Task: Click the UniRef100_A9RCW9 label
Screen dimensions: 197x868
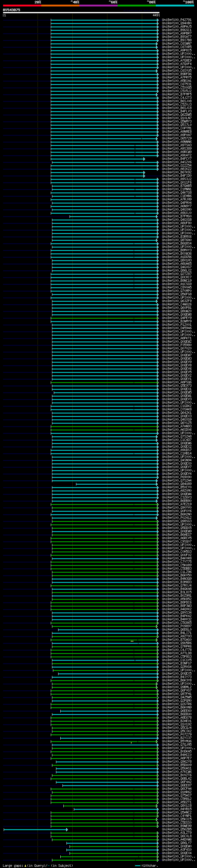Action: [176, 152]
